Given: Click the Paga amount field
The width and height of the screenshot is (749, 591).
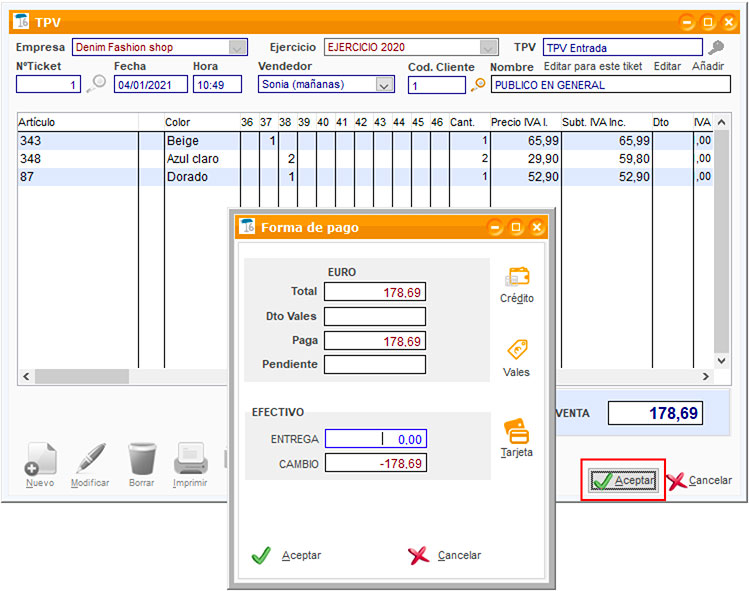Looking at the screenshot, I should coord(375,341).
